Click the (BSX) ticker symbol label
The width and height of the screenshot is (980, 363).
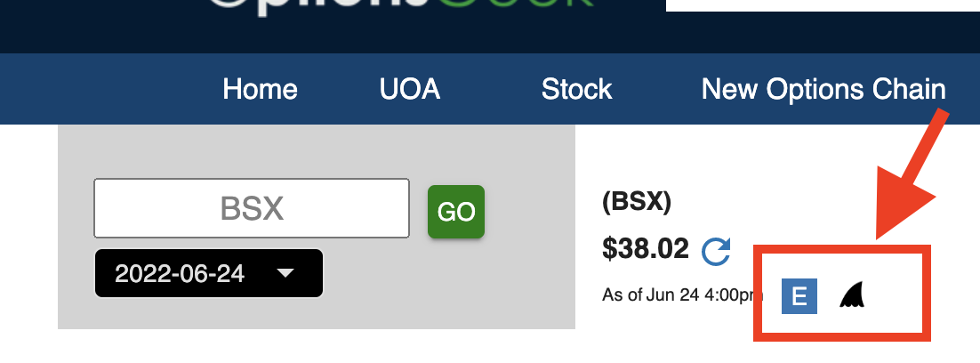[x=636, y=201]
